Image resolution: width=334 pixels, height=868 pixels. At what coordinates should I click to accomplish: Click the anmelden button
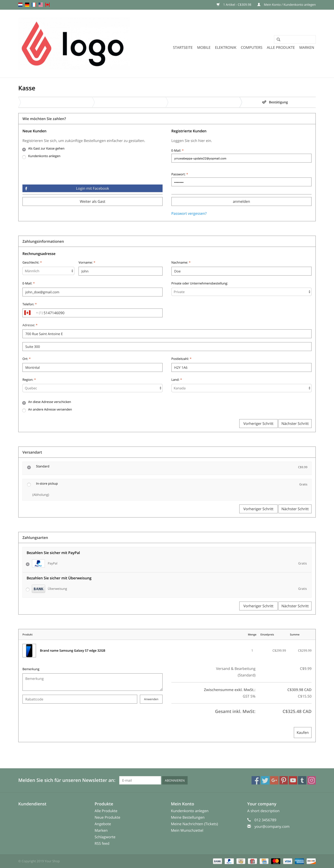pyautogui.click(x=241, y=201)
